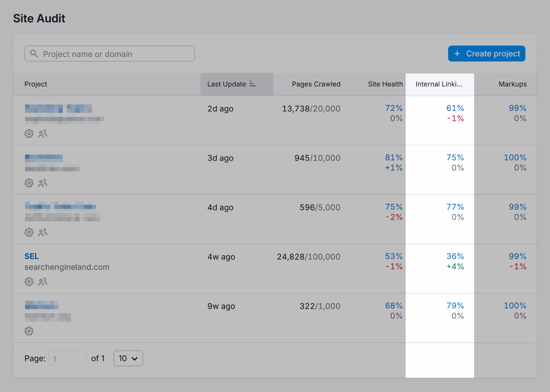Sort by the Pages Crawled column header
Viewport: 550px width, 392px height.
click(x=316, y=84)
